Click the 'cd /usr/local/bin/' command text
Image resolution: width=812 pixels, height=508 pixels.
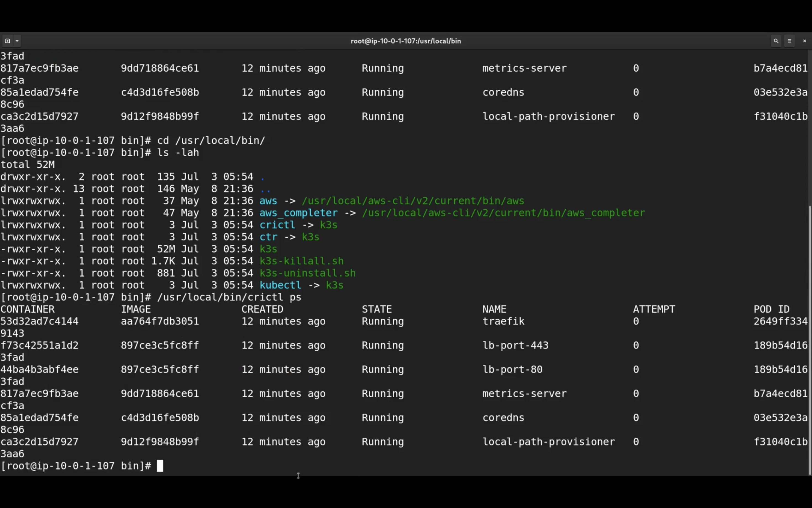[211, 141]
